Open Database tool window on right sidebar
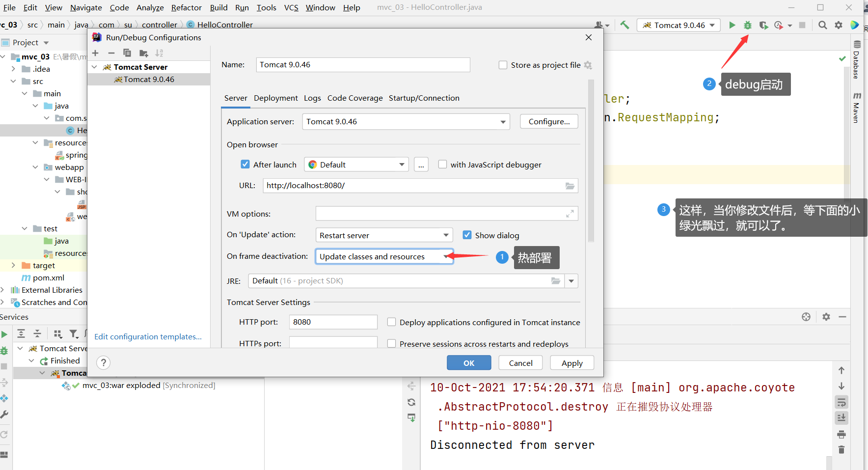Viewport: 868px width, 470px height. tap(857, 60)
